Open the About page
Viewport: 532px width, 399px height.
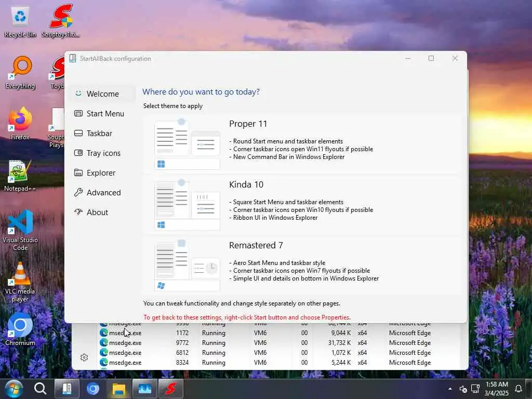[x=102, y=212]
